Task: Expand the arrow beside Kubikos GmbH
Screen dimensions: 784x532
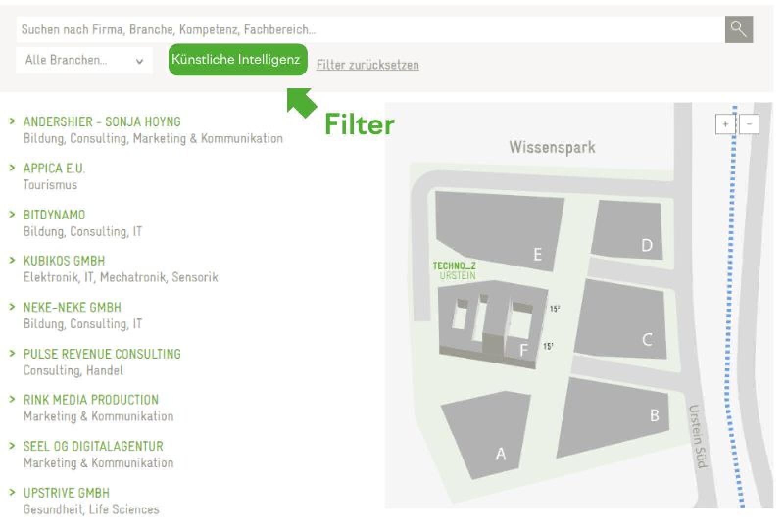Action: click(x=12, y=260)
